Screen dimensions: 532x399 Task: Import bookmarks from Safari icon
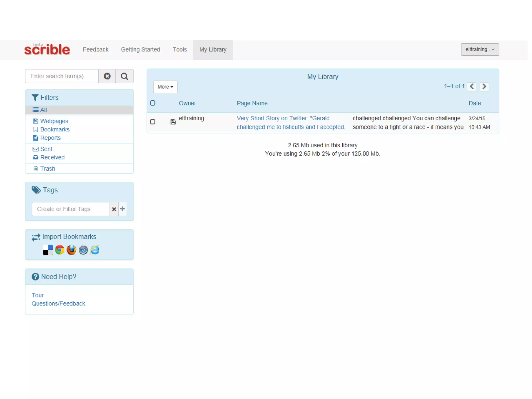click(x=83, y=250)
